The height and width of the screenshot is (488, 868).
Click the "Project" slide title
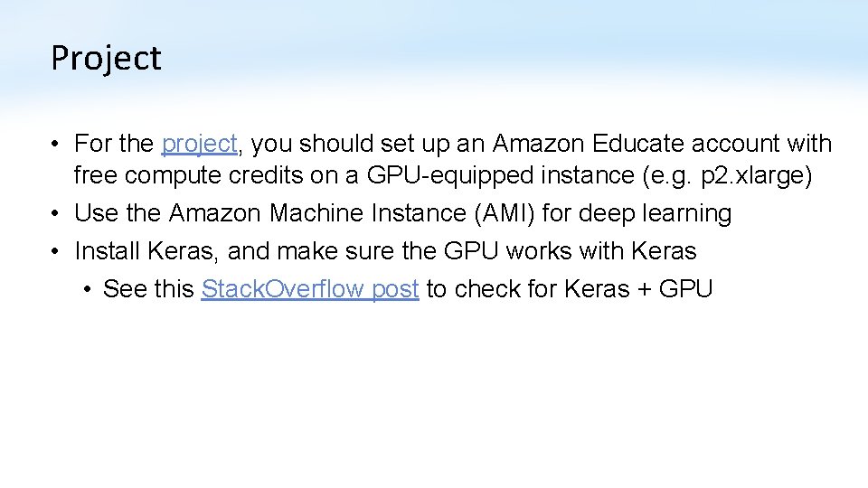click(106, 58)
